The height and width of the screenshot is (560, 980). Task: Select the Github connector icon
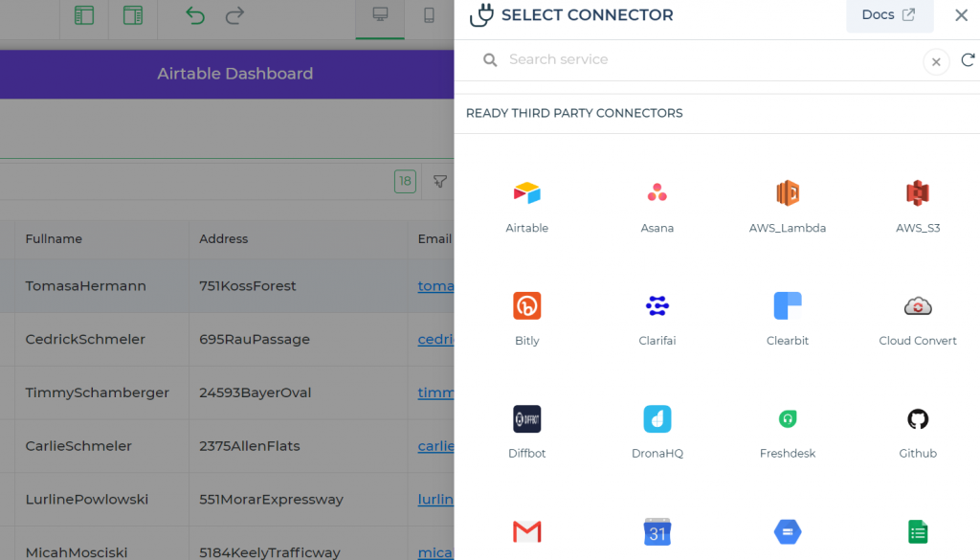point(918,419)
